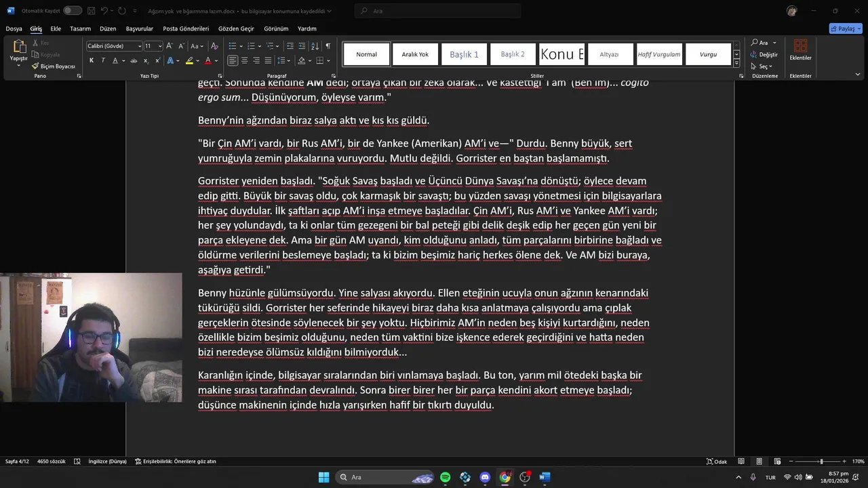Click the spelling check icon in status bar
The width and height of the screenshot is (868, 488).
click(77, 462)
